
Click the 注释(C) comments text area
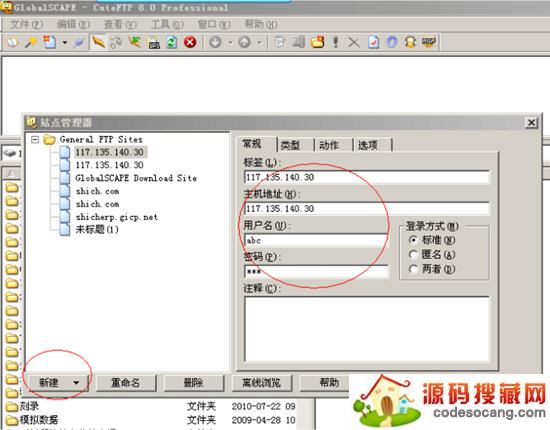click(x=367, y=329)
